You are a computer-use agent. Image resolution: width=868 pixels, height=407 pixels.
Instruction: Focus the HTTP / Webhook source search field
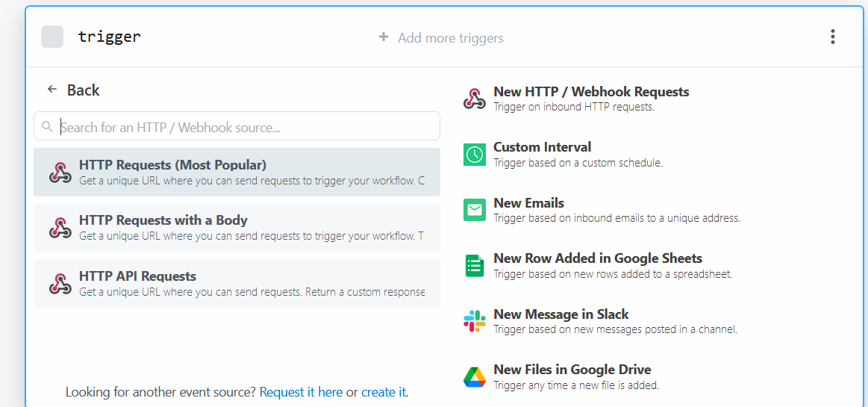click(246, 127)
